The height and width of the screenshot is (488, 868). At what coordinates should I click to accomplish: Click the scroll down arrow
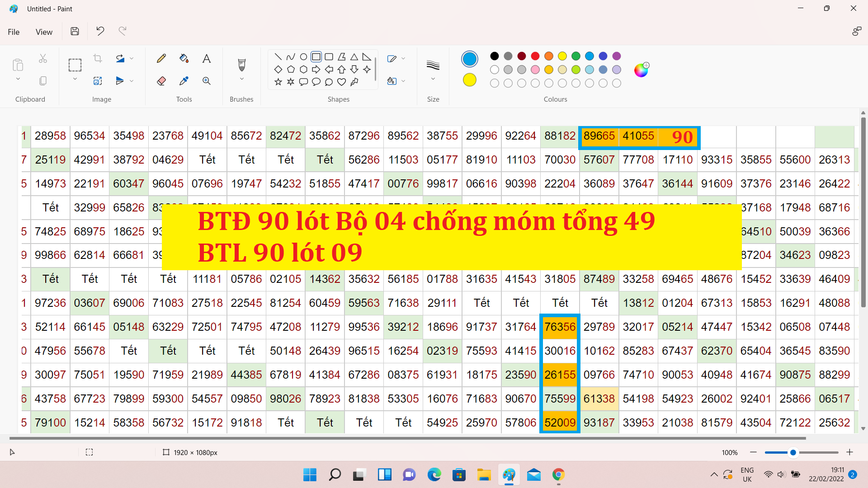(863, 428)
